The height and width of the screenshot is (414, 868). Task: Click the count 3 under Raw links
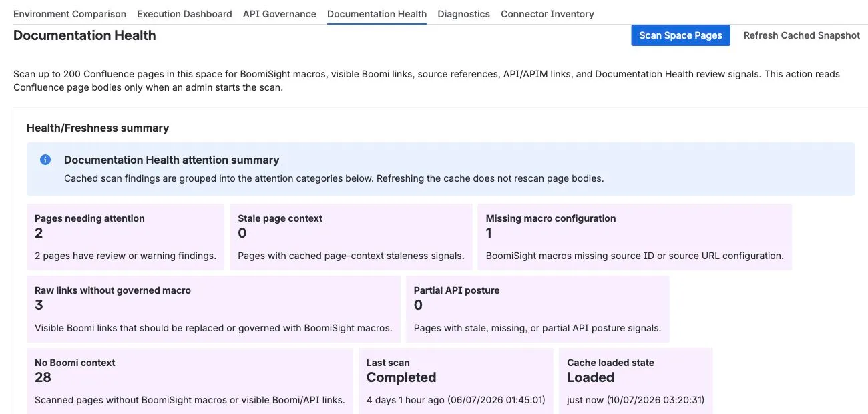coord(39,305)
